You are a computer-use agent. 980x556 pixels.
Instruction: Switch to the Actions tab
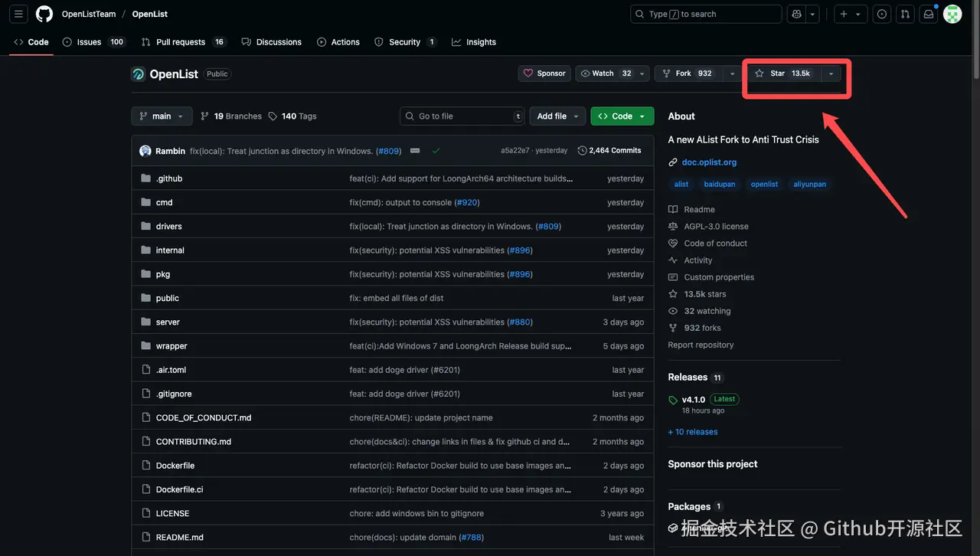[338, 42]
